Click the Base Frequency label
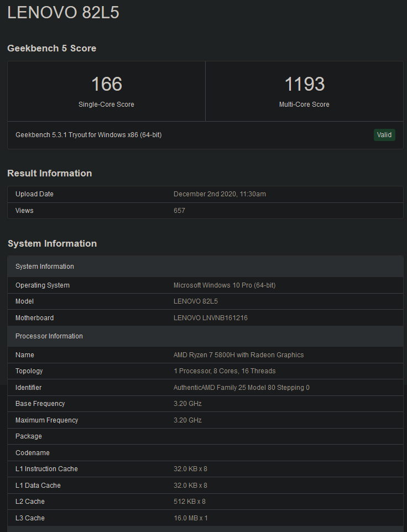Viewport: 407px width, 532px height. 40,404
